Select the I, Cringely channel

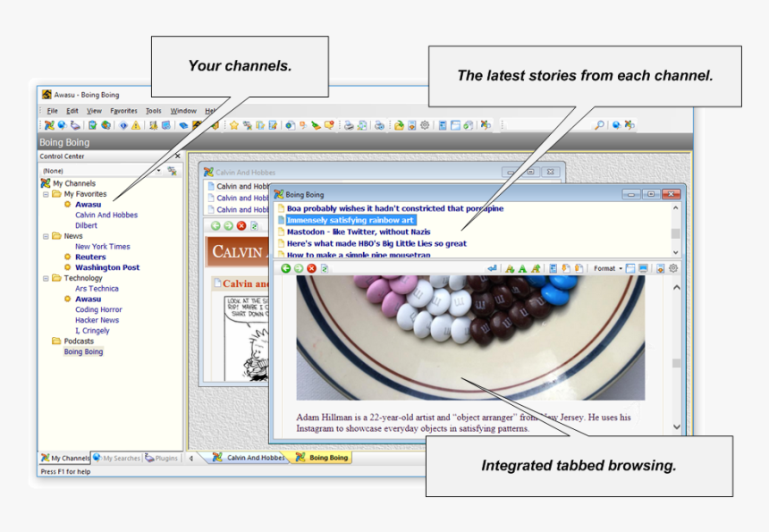[92, 331]
